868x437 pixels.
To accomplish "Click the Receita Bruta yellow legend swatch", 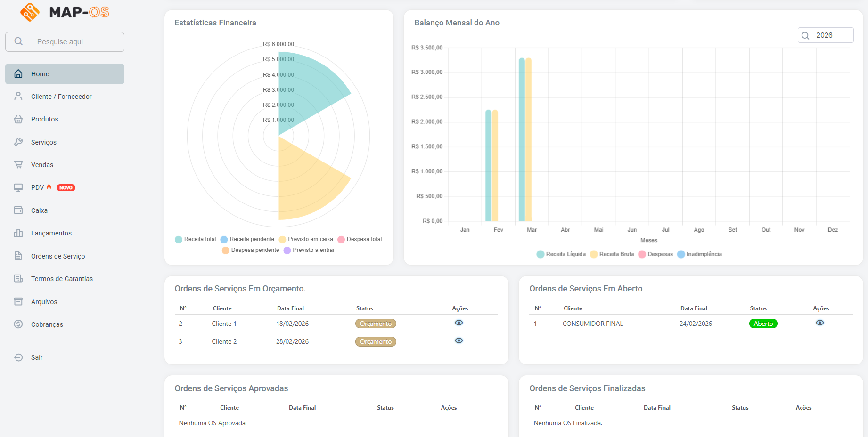I will click(594, 254).
